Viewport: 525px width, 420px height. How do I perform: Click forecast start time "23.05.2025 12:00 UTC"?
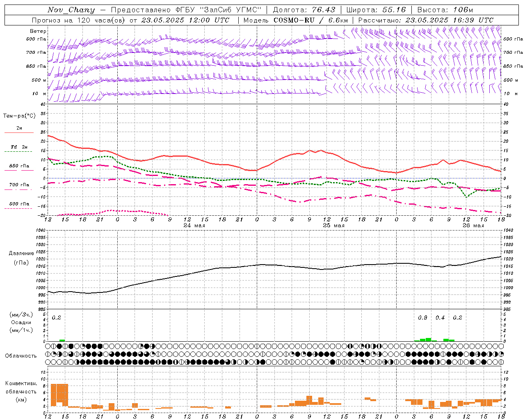185,20
